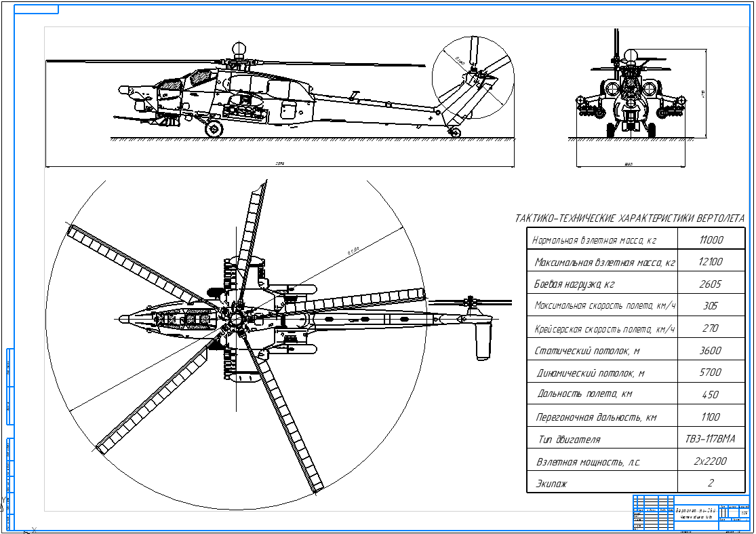Click the maximum speed value 305
The height and width of the screenshot is (534, 756).
click(x=711, y=306)
